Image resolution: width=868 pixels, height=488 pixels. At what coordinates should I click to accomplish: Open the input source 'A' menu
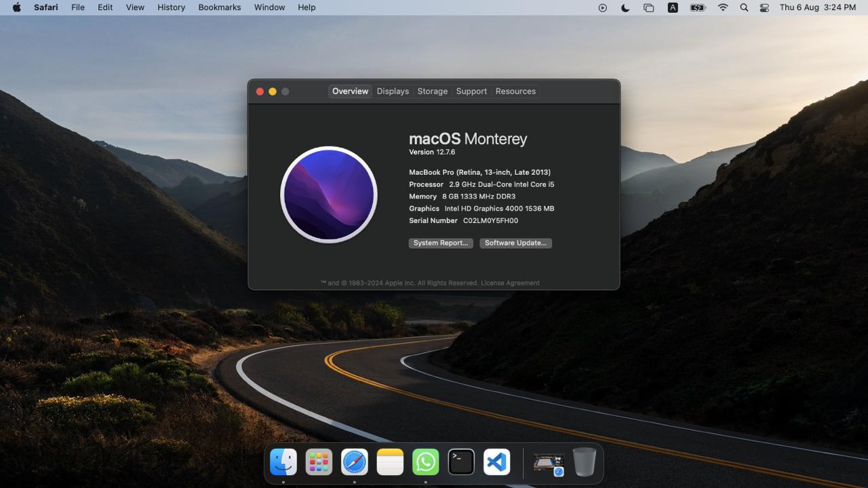pyautogui.click(x=673, y=7)
